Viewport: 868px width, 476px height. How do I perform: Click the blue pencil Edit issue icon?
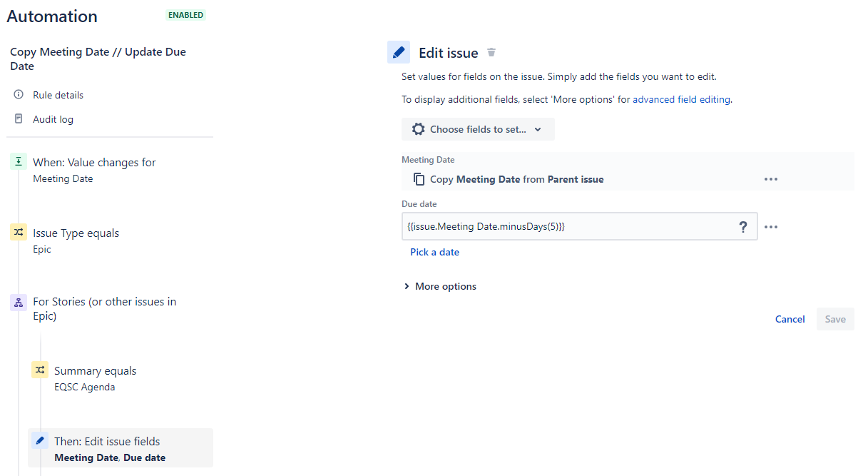point(399,52)
